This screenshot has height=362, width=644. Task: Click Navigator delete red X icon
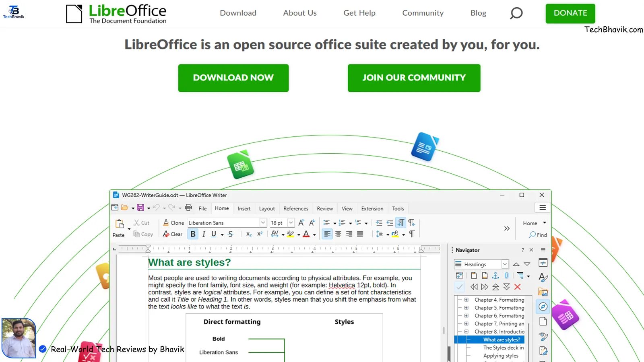[518, 287]
